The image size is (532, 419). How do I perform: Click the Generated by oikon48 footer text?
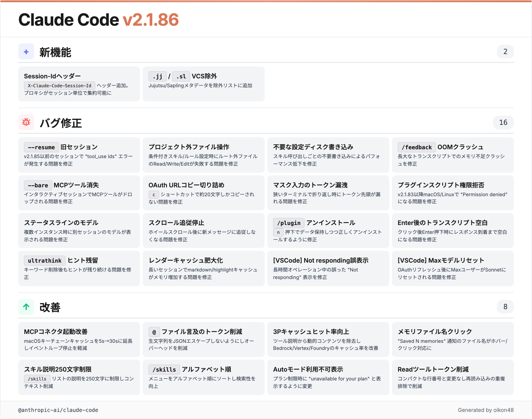coord(486,410)
